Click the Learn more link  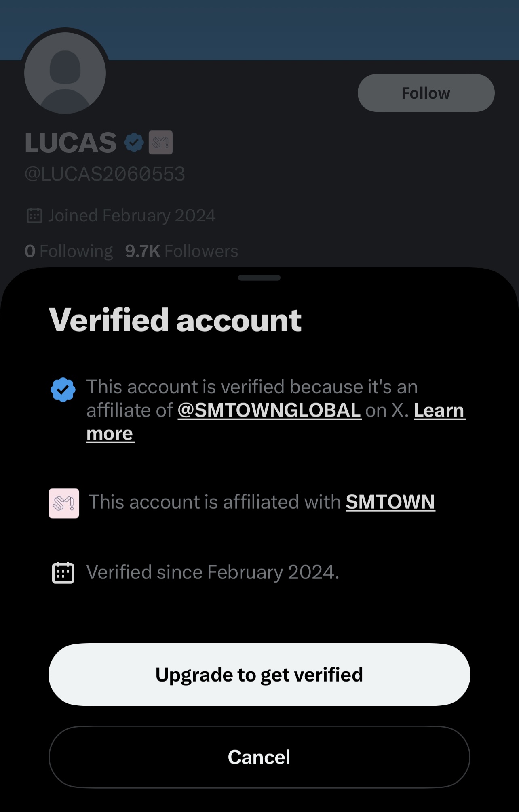point(439,410)
